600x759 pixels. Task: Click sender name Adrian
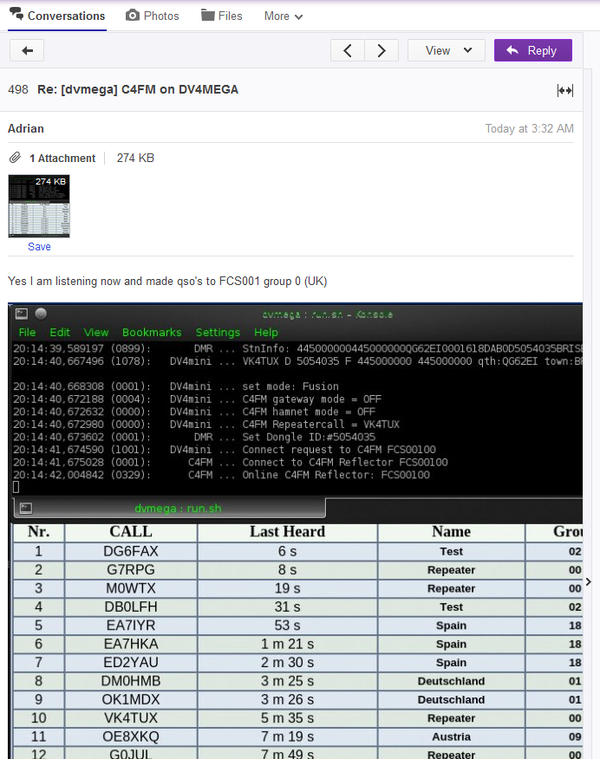coord(26,128)
